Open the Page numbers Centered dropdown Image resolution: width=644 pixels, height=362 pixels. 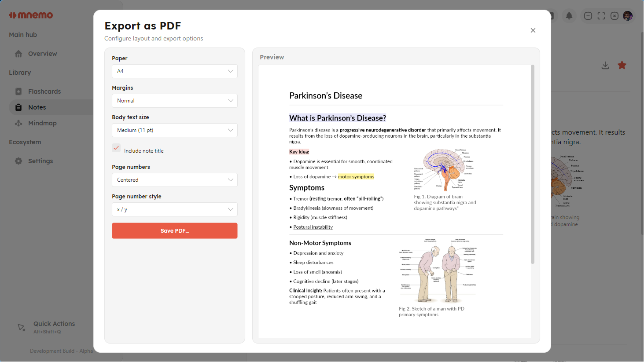(175, 180)
